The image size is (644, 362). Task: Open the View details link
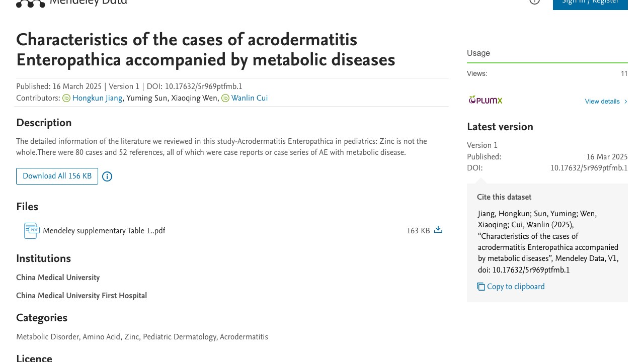(x=602, y=102)
